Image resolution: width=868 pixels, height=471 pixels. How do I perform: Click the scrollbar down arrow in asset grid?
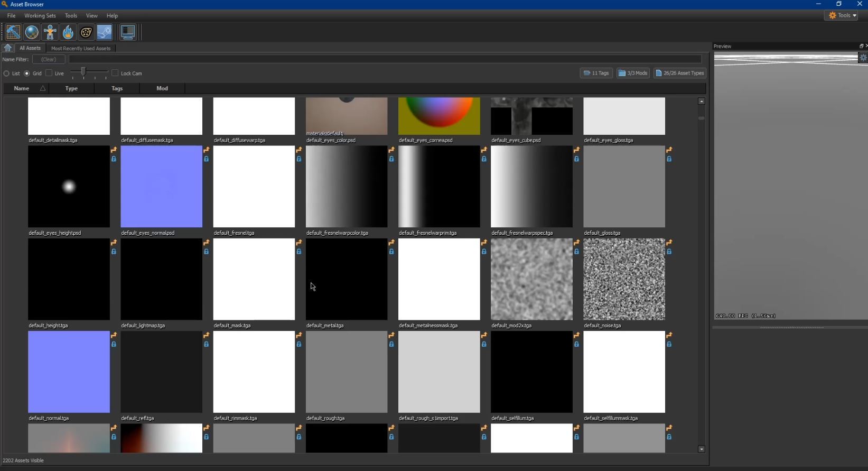coord(702,449)
